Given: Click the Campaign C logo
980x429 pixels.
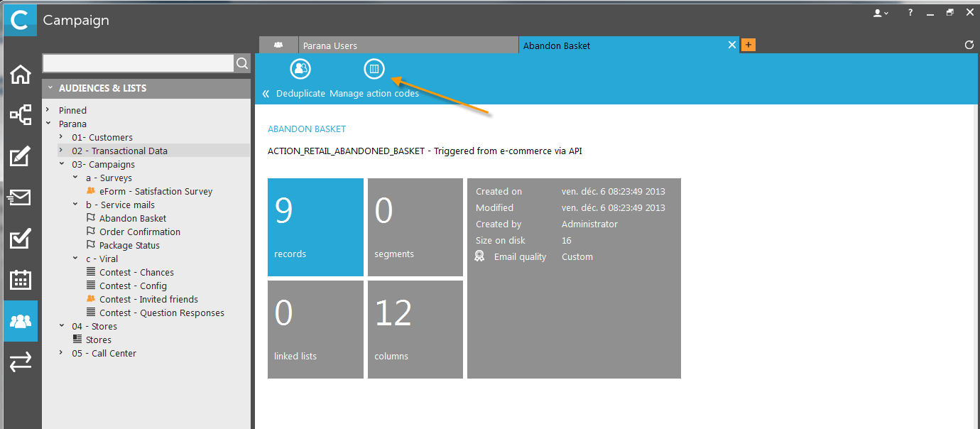Looking at the screenshot, I should click(20, 20).
